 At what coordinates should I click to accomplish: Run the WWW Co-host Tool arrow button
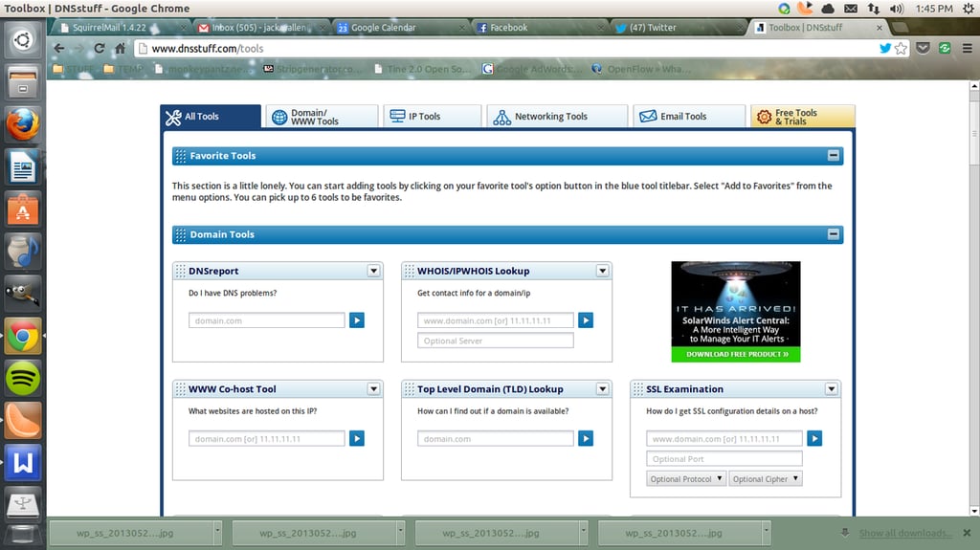pos(357,439)
